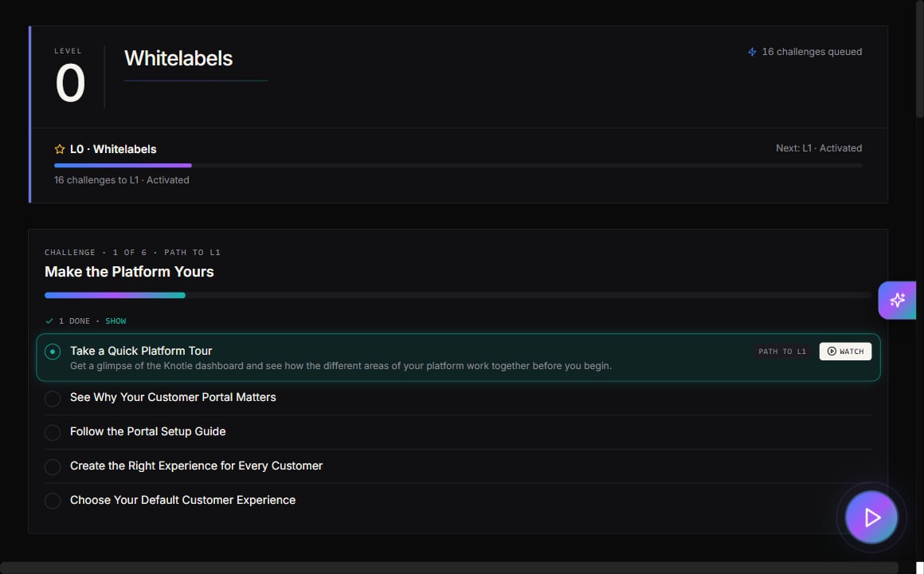Screen dimensions: 924x574
Task: Select Follow the Portal Setup Guide row text
Action: (x=148, y=431)
